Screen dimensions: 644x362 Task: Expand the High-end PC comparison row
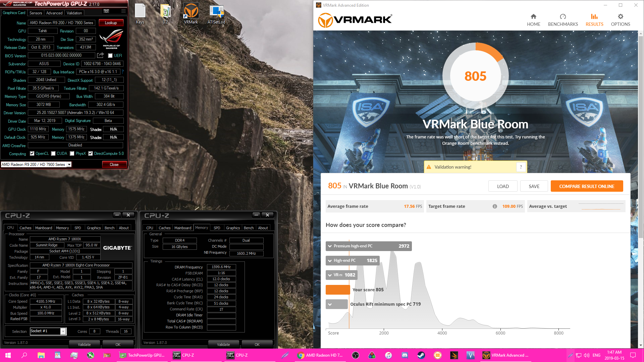[330, 260]
